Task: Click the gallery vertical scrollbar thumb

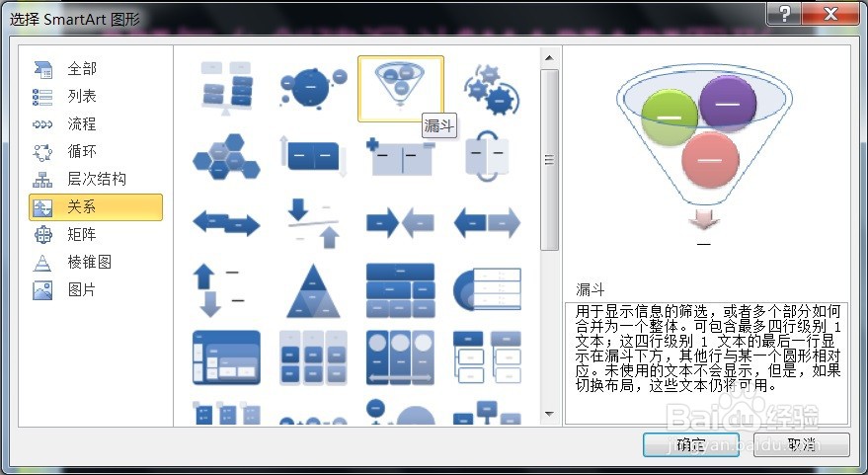Action: click(549, 159)
